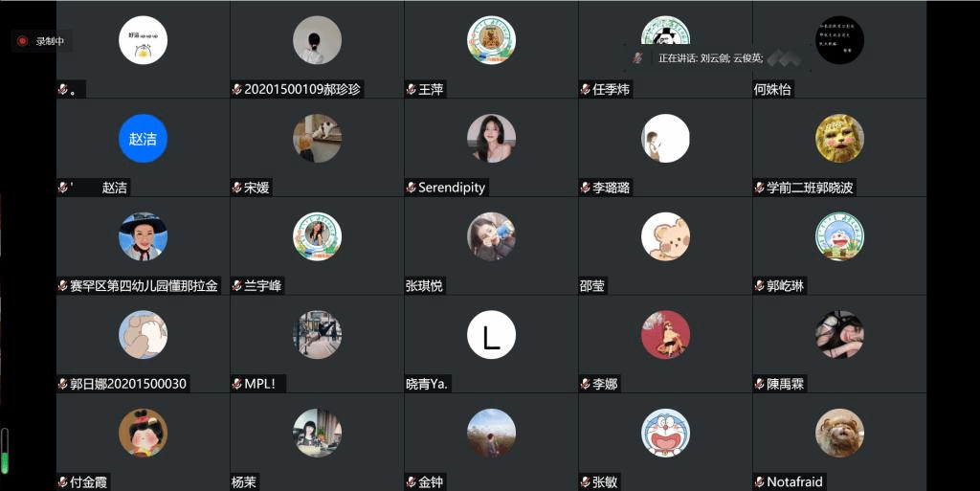This screenshot has height=491, width=980.
Task: Click the muted mic icon beside 任季炜
Action: (x=585, y=89)
